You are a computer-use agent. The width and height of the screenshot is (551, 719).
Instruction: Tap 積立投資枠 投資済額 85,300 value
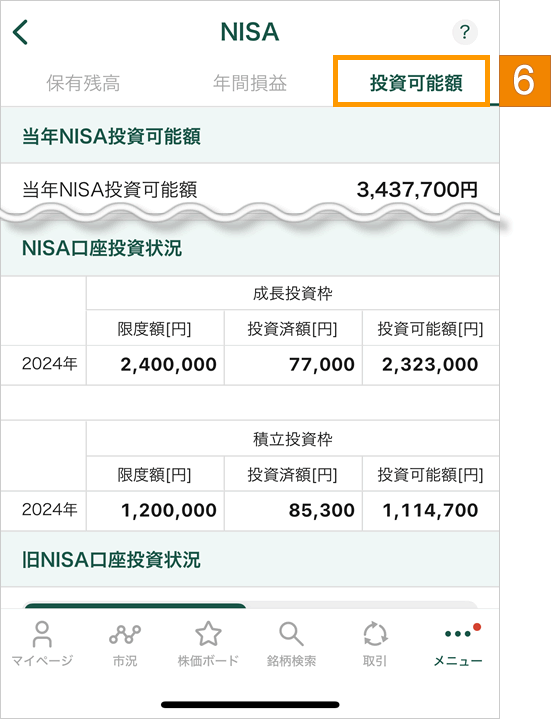coord(322,510)
